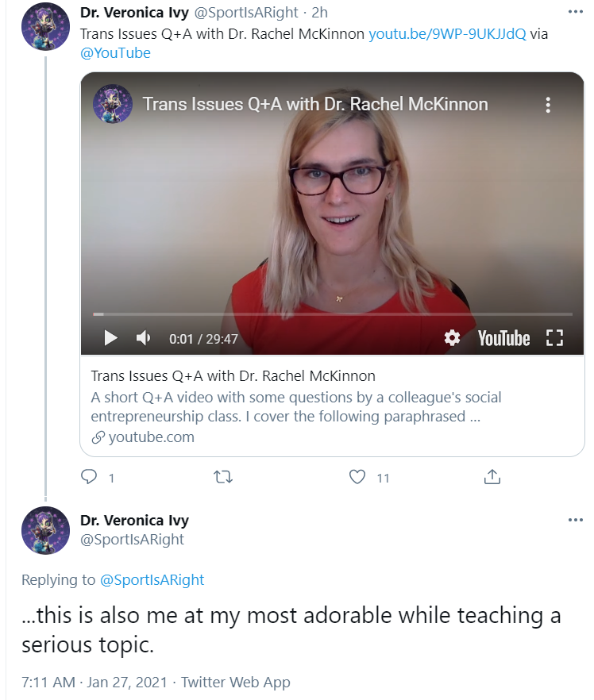Reply to the first tweet
This screenshot has width=594, height=700.
[89, 477]
